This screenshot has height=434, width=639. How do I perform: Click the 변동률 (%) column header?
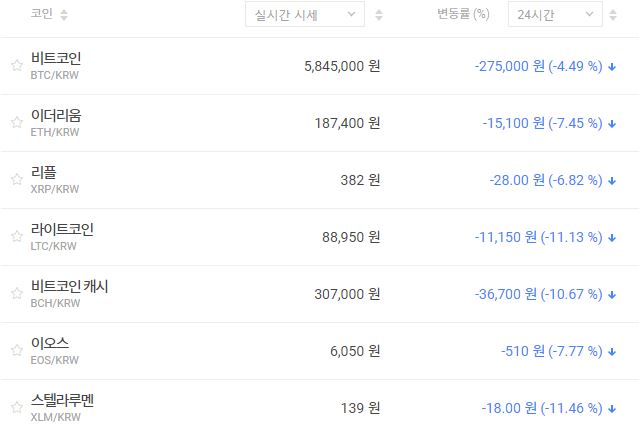[x=463, y=15]
